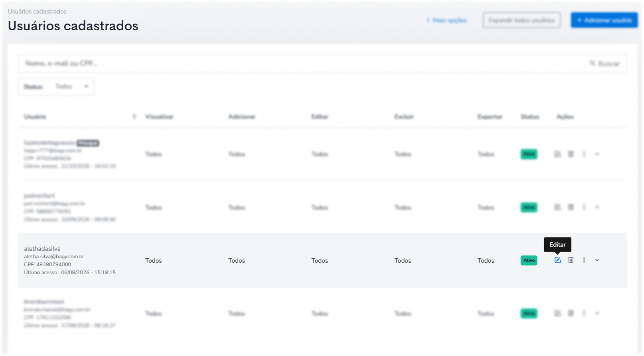644x356 pixels.
Task: Open more actions for joelreichert
Action: tap(584, 207)
